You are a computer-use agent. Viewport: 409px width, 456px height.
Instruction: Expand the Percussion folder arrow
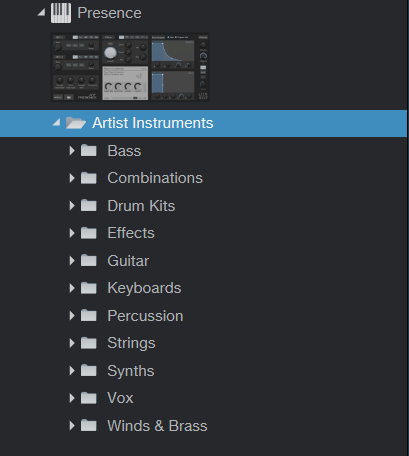tap(72, 316)
